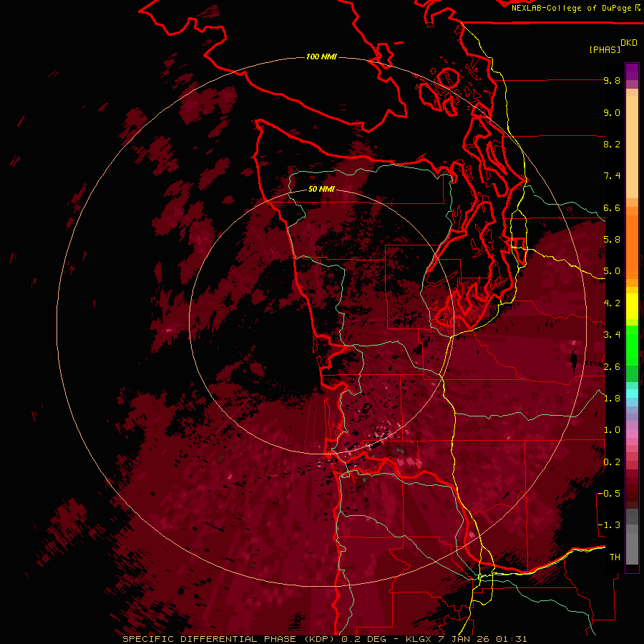Viewport: 644px width, 644px height.
Task: Click the [PHAS] units label
Action: (605, 49)
